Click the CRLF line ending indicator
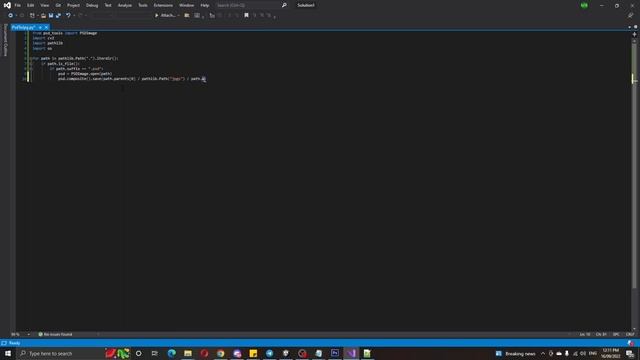 (630, 334)
